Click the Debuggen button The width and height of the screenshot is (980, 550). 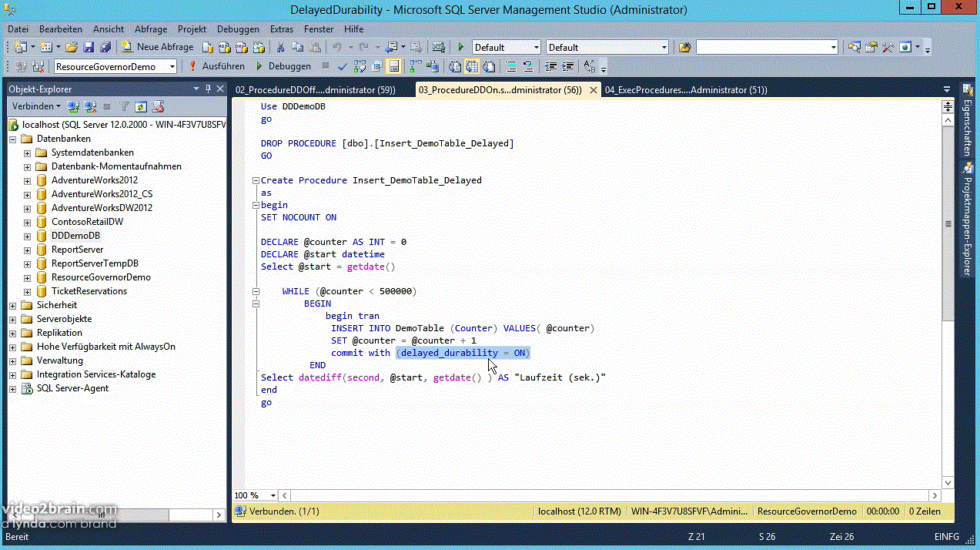283,66
